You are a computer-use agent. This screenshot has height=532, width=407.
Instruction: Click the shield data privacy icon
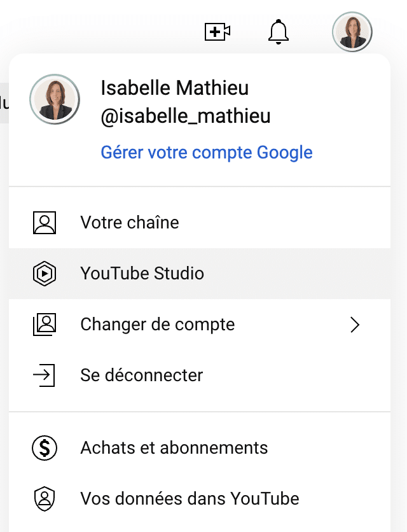point(44,498)
